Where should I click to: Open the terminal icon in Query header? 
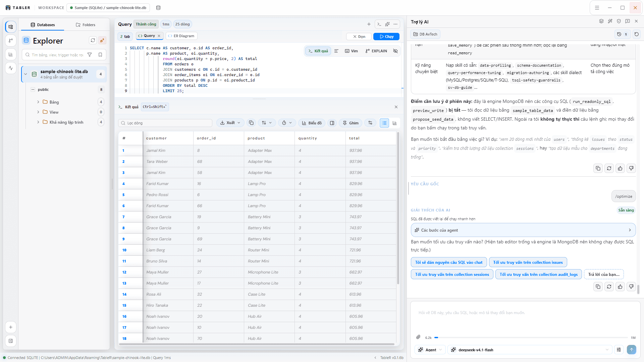pyautogui.click(x=379, y=24)
